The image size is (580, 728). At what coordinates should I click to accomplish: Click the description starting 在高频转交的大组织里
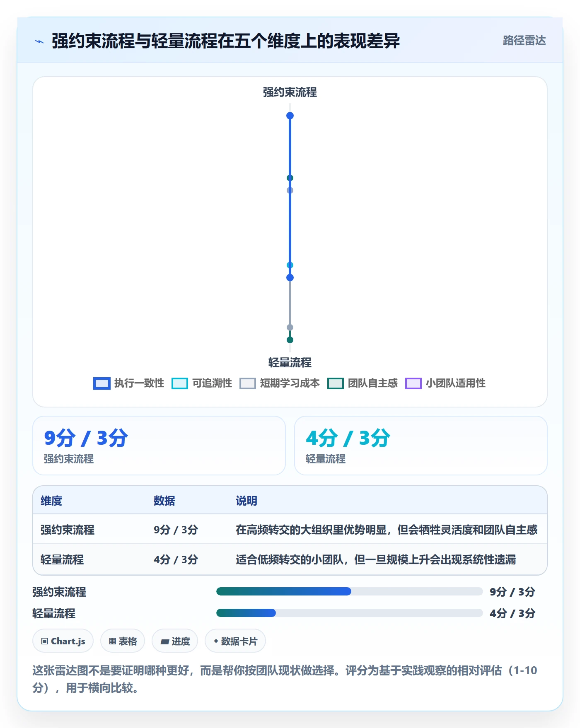pyautogui.click(x=387, y=530)
